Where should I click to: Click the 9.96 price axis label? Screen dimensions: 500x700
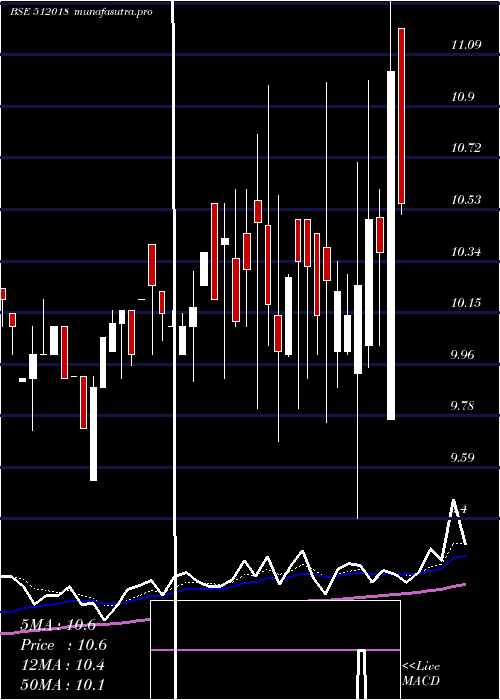click(x=462, y=355)
